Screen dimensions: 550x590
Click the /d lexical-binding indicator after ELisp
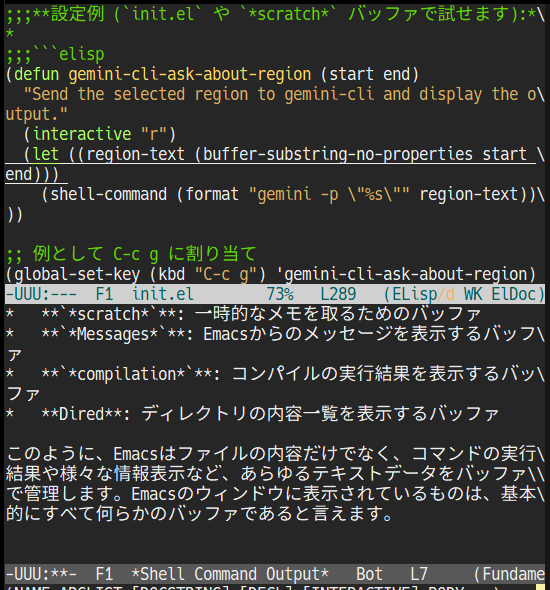(446, 294)
